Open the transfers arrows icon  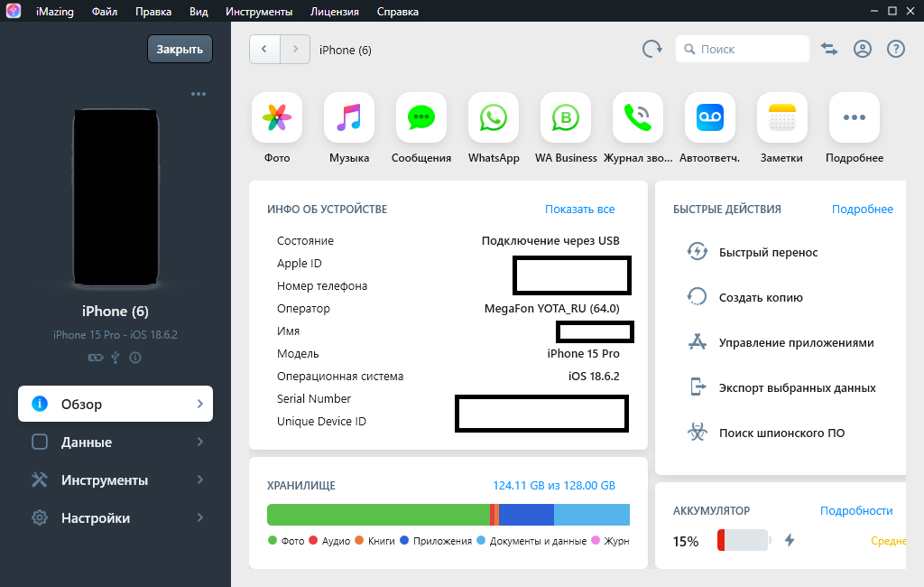829,49
